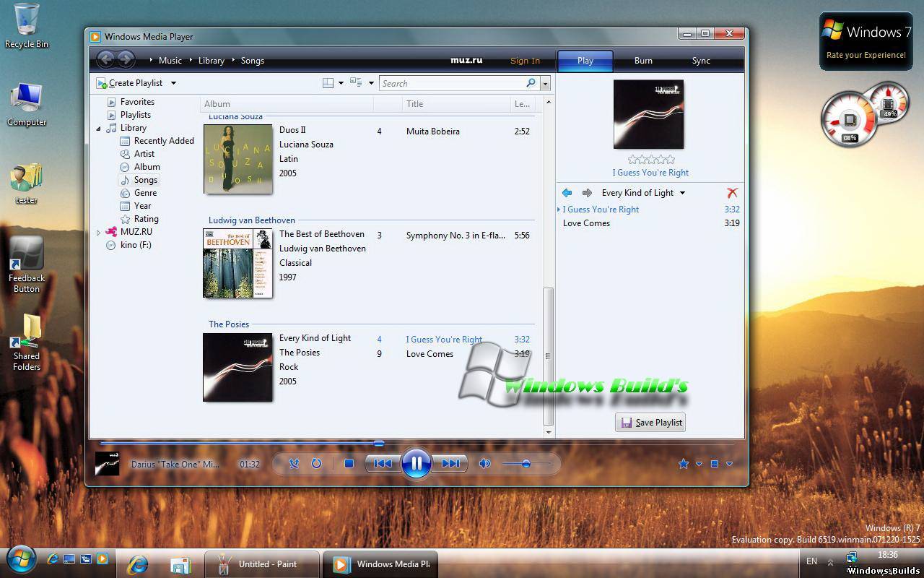Click the star rating under the list pane album art
The height and width of the screenshot is (578, 924).
click(651, 159)
